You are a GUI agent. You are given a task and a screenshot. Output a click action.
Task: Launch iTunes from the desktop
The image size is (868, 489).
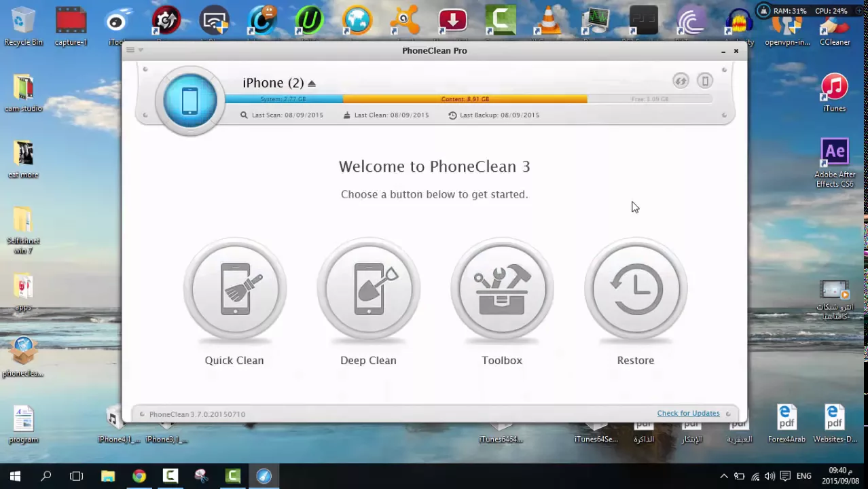[x=835, y=93]
